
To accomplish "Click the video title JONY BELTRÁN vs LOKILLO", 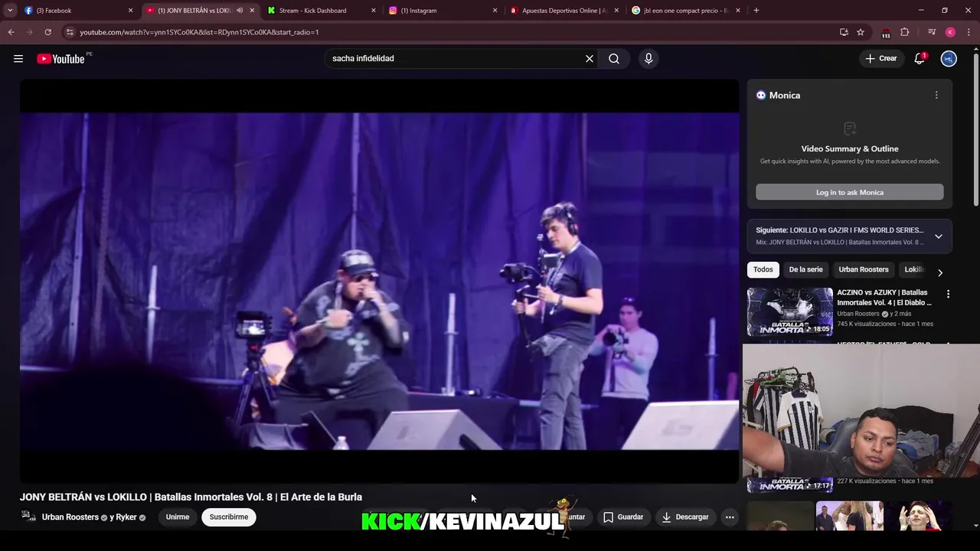I will (x=191, y=497).
